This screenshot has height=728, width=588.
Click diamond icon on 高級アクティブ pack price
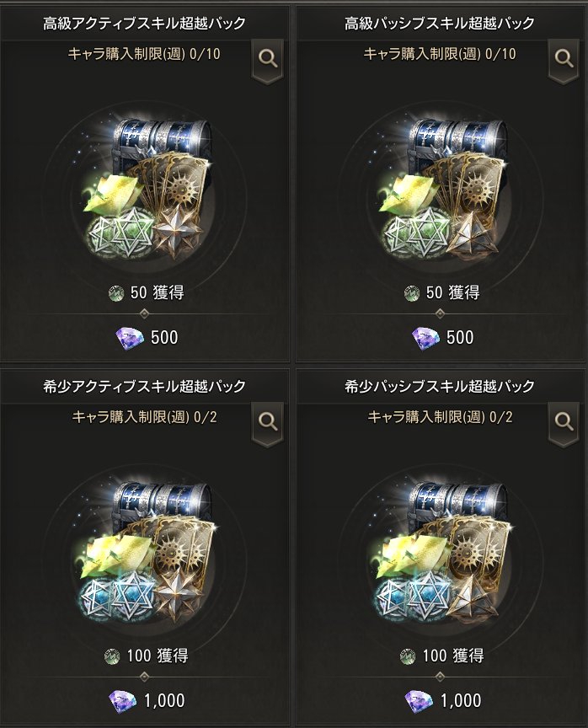130,338
